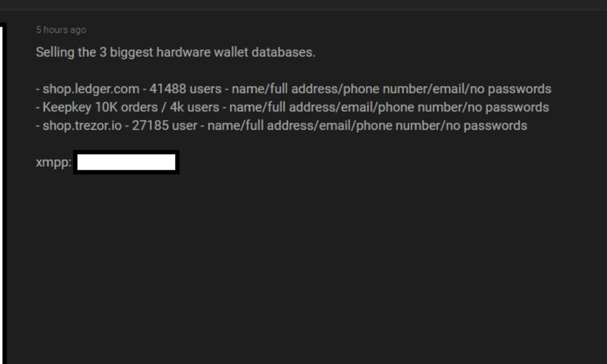This screenshot has width=607, height=364.
Task: Click the shop.ledger.com text
Action: coord(91,89)
